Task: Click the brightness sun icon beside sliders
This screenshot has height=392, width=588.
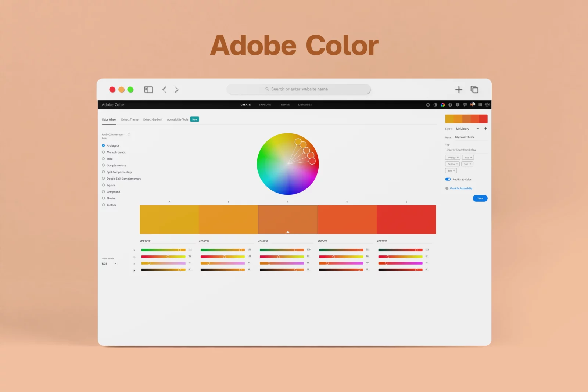Action: tap(135, 270)
